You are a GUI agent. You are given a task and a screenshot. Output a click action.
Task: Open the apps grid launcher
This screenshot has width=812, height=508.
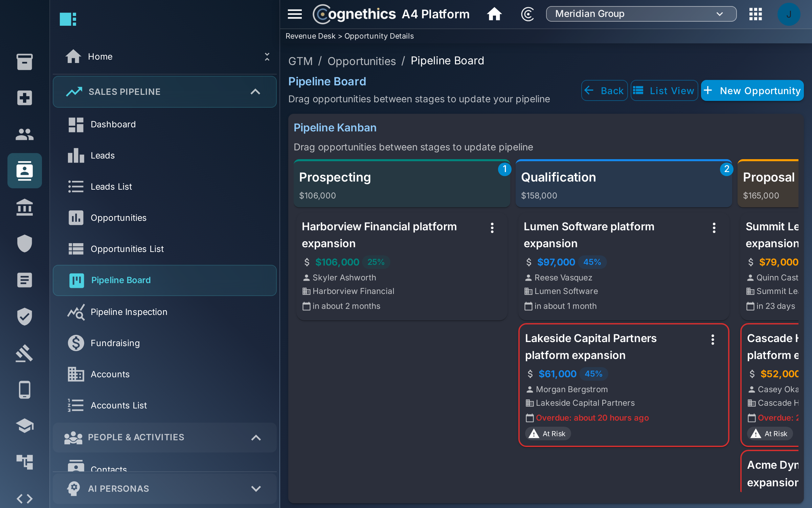tap(755, 14)
